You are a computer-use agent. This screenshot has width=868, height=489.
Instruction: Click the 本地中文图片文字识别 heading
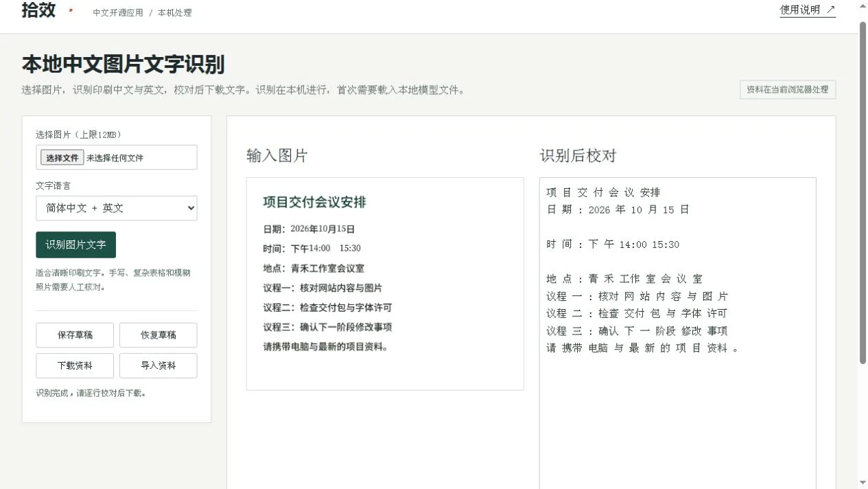[x=124, y=65]
